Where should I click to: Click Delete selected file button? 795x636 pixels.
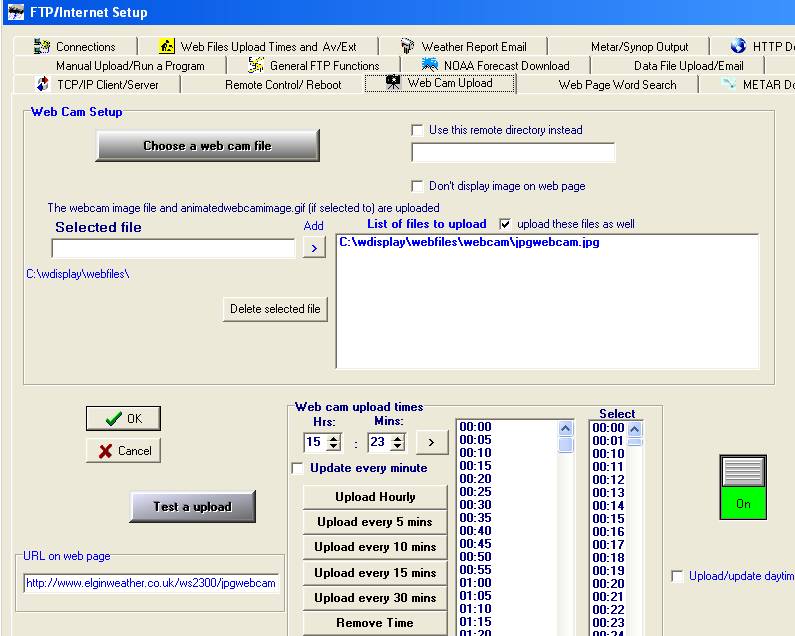tap(275, 309)
